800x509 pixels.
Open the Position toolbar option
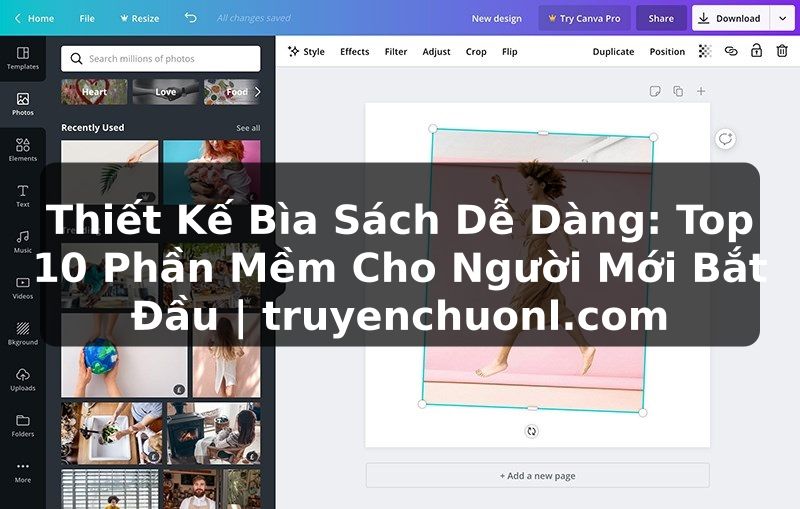pyautogui.click(x=667, y=52)
